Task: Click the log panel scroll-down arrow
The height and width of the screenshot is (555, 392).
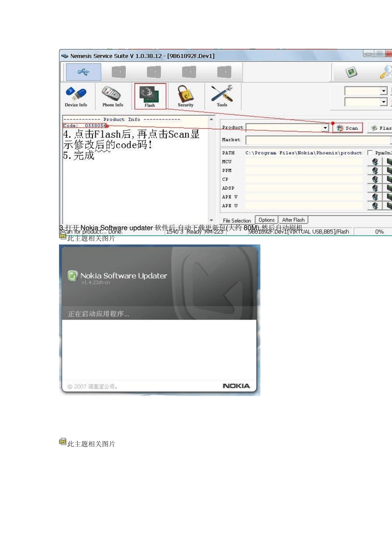Action: point(212,221)
